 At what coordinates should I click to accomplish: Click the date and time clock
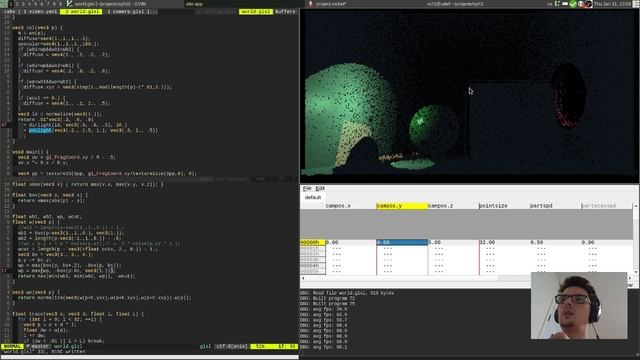click(612, 4)
